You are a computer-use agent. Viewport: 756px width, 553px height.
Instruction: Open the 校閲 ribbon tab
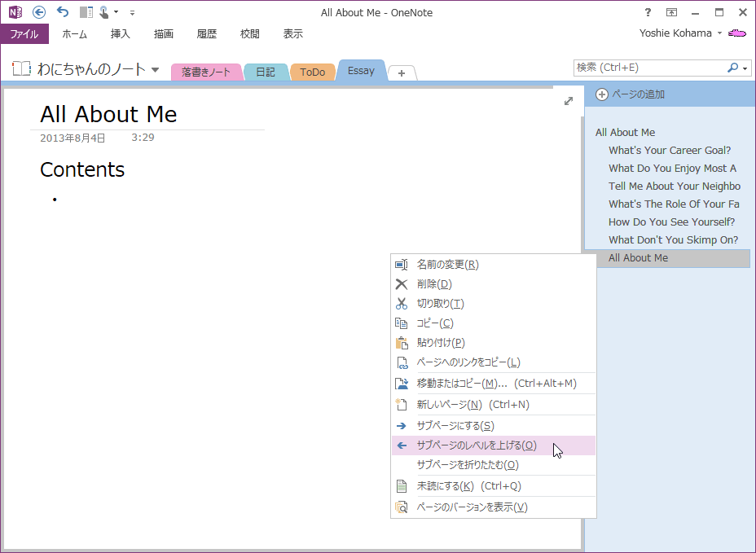point(250,33)
